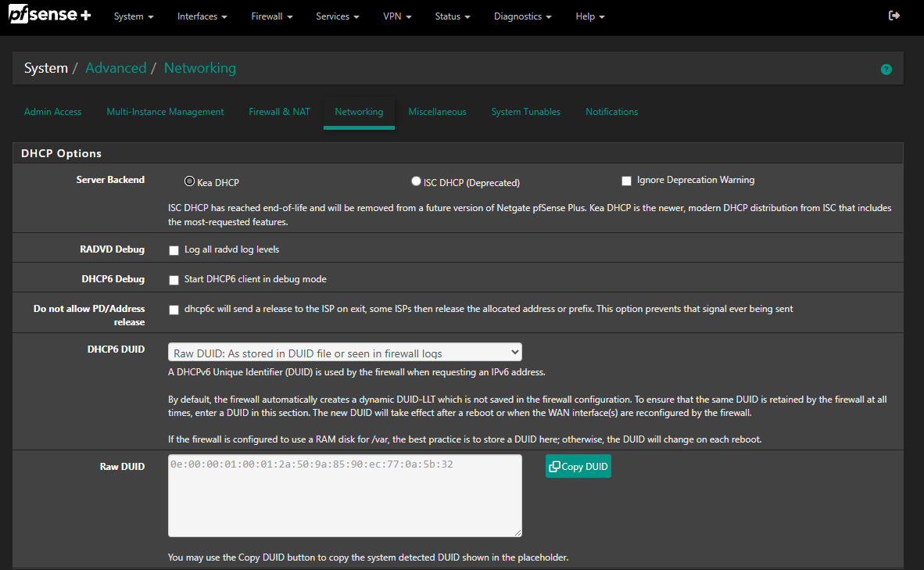The width and height of the screenshot is (924, 570).
Task: Click the Raw DUID textarea resize handle
Action: tap(518, 533)
